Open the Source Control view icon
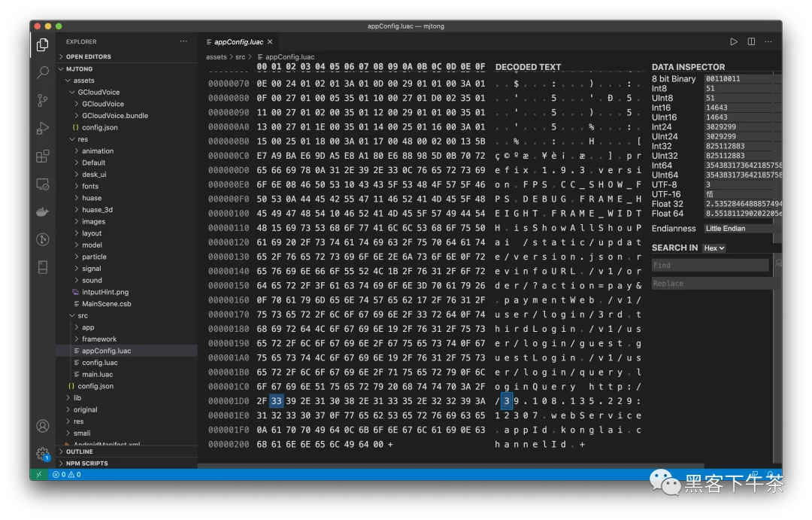Viewport: 812px width, 520px height. pos(43,100)
